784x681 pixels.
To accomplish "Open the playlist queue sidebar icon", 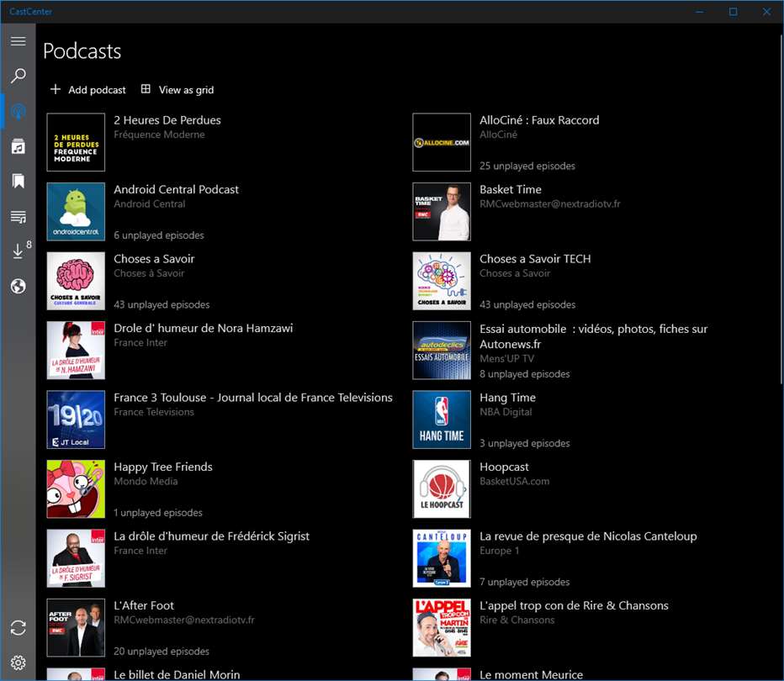I will click(x=18, y=216).
